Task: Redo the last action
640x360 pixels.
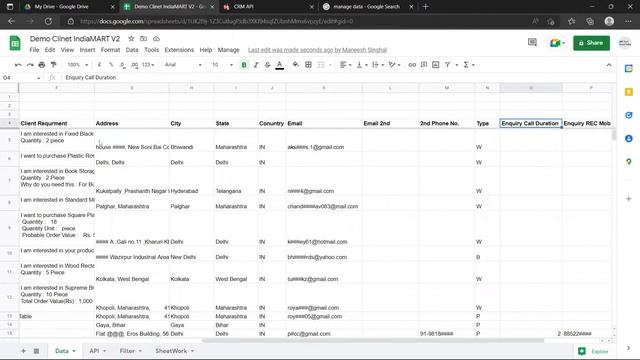Action: (x=30, y=65)
